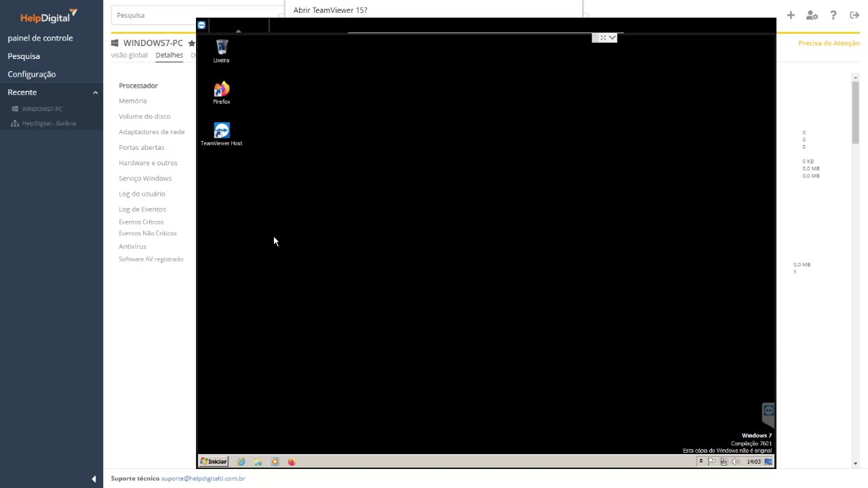Click the Iniciar start button
This screenshot has height=488, width=868.
(214, 462)
